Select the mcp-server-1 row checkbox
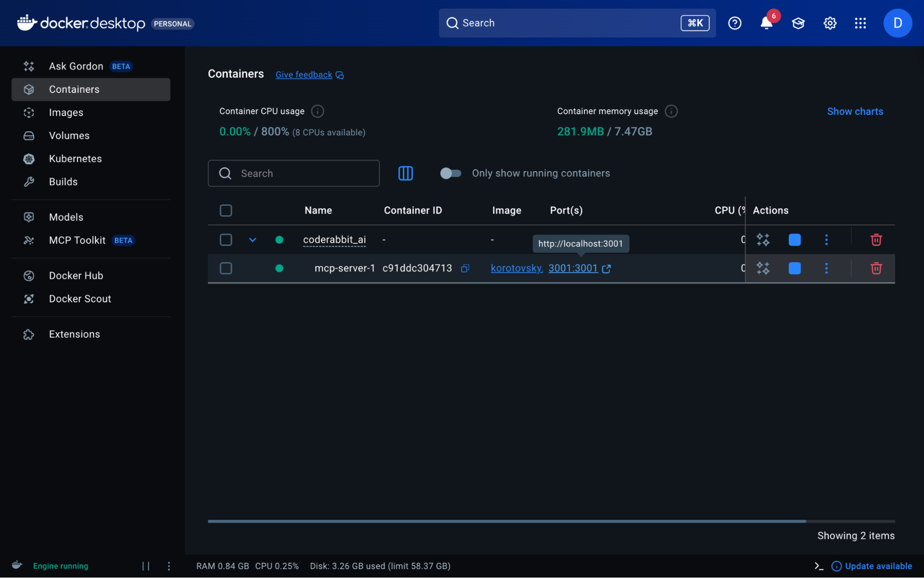 pos(226,268)
